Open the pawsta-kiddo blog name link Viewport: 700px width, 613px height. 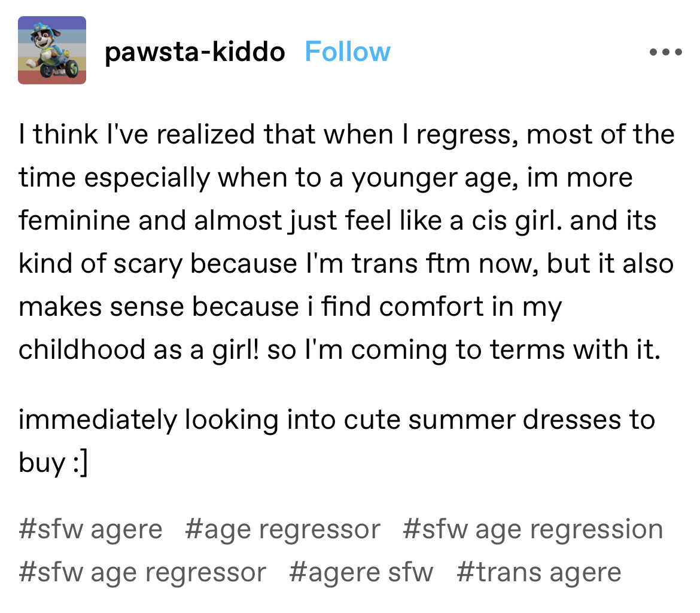point(194,52)
